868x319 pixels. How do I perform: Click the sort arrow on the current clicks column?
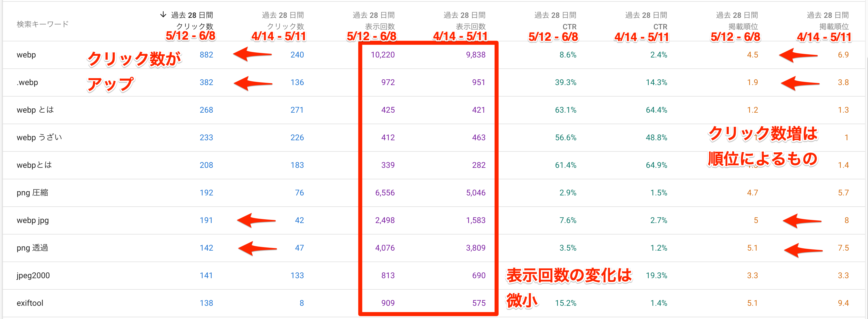click(163, 14)
